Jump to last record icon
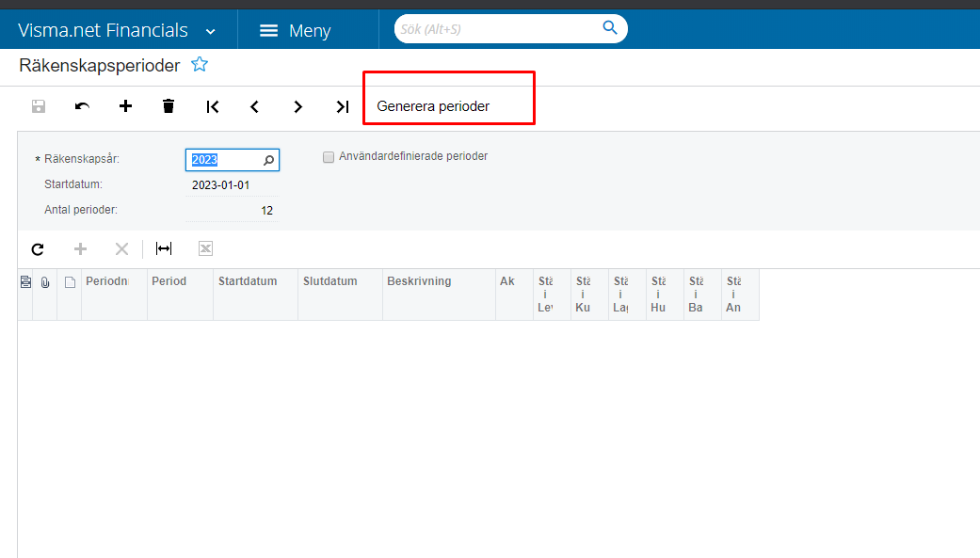This screenshot has height=558, width=980. pyautogui.click(x=342, y=106)
